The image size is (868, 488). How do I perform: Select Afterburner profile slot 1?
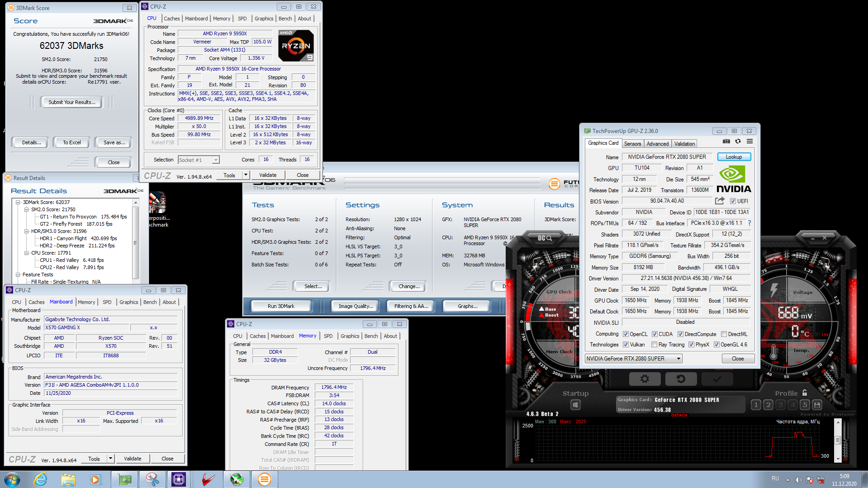[x=756, y=405]
